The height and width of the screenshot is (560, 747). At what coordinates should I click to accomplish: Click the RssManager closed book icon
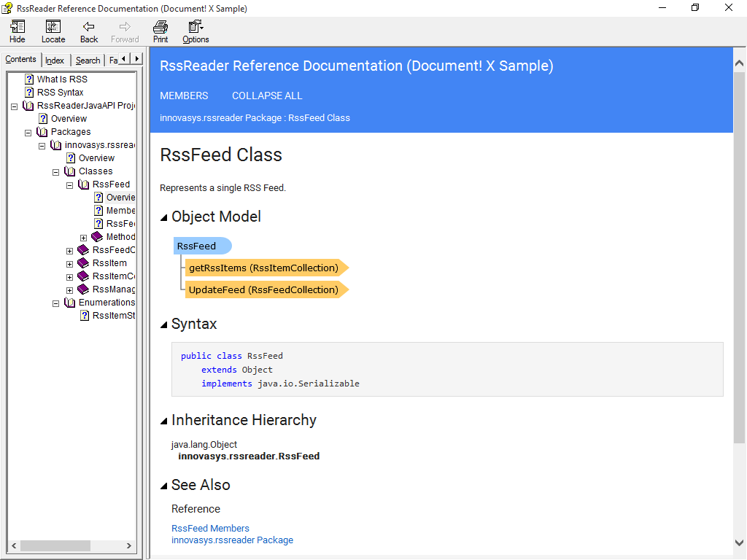(83, 289)
